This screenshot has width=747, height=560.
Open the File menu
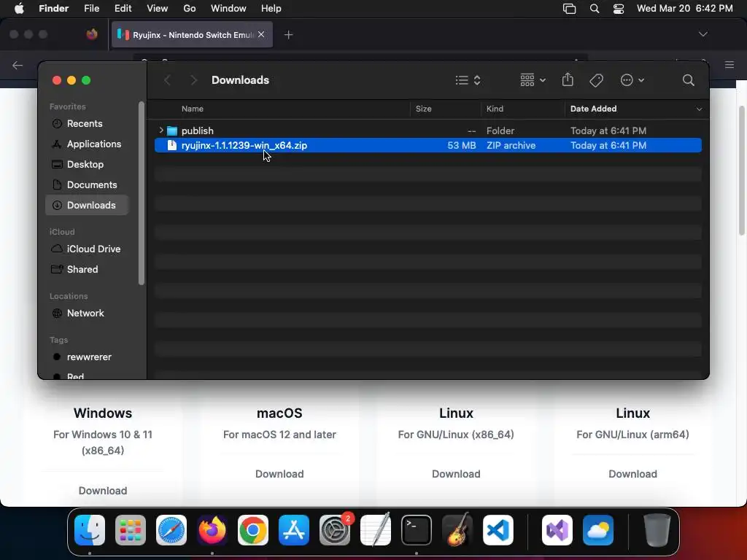91,9
